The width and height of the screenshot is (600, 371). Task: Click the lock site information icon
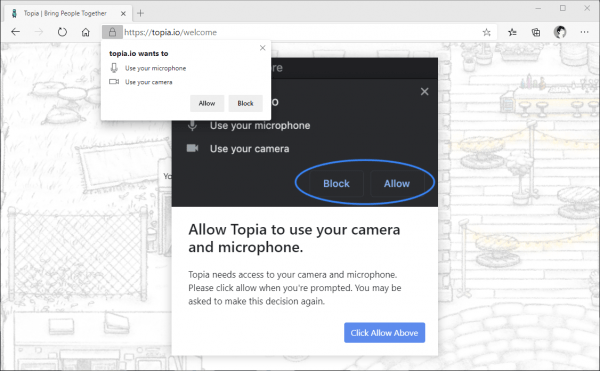click(x=112, y=32)
